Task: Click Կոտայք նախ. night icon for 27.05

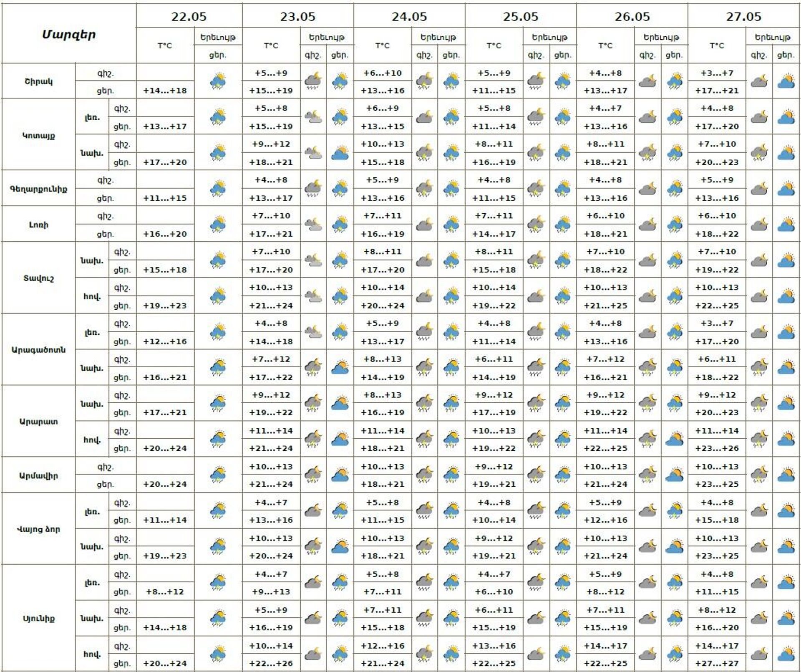Action: pos(759,153)
